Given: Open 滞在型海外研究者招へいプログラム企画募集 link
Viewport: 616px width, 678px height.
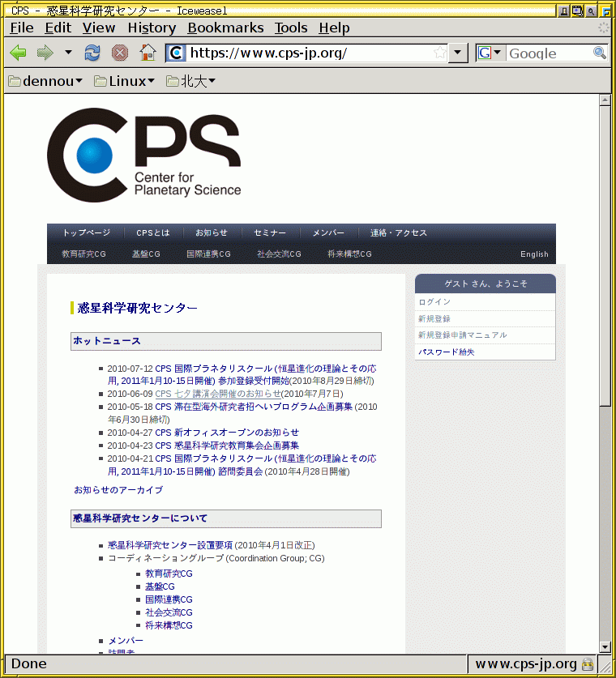Looking at the screenshot, I should (254, 407).
